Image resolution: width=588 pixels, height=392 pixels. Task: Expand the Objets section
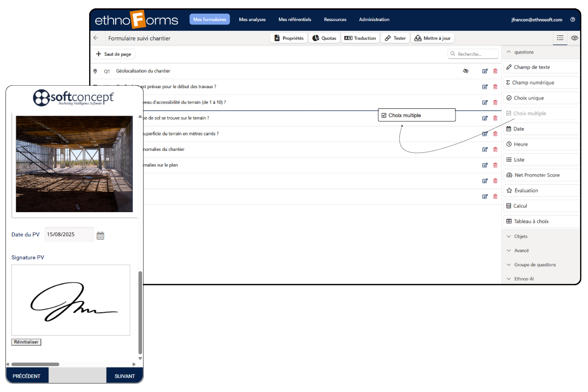(x=520, y=236)
